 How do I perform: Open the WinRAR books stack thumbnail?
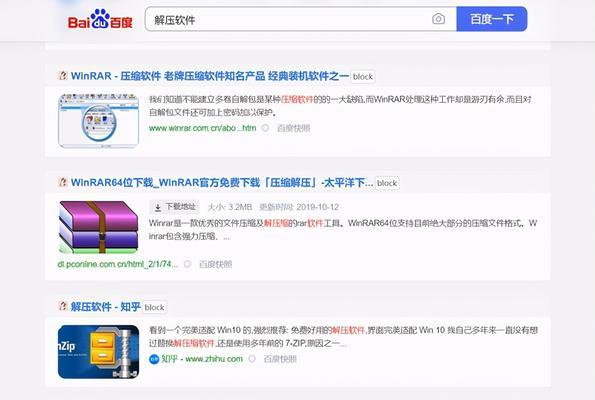(x=98, y=227)
